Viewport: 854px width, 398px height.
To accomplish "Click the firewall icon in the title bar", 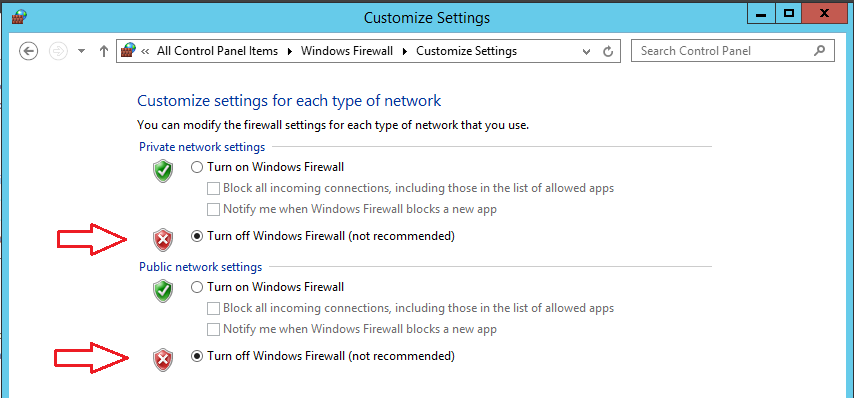I will coord(19,17).
